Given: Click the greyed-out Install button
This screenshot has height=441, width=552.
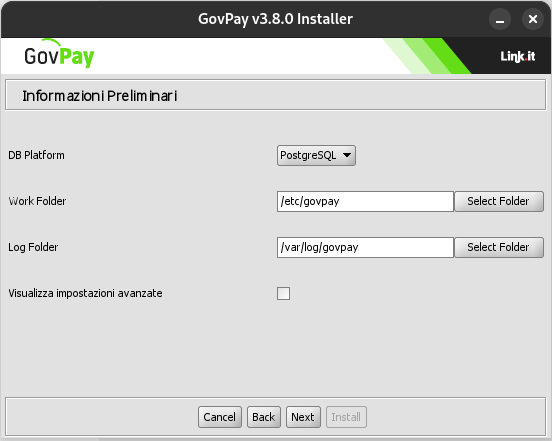Looking at the screenshot, I should coord(346,417).
